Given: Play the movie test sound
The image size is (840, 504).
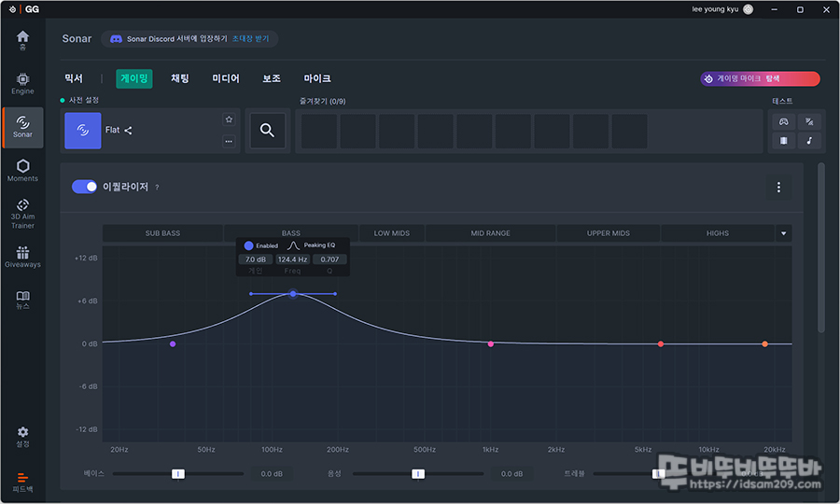Looking at the screenshot, I should click(783, 140).
